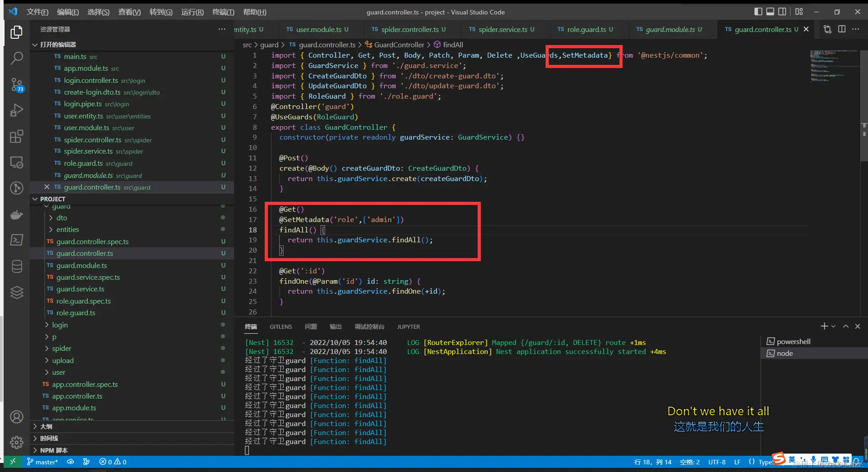This screenshot has width=868, height=472.
Task: Open the database view in activity bar
Action: point(17,266)
